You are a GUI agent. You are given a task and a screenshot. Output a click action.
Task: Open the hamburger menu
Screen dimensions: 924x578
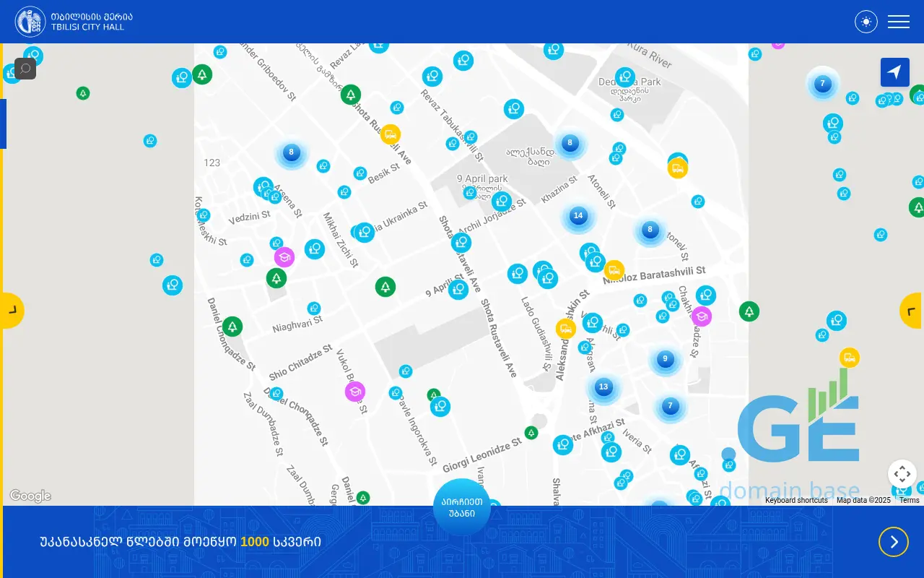point(898,22)
